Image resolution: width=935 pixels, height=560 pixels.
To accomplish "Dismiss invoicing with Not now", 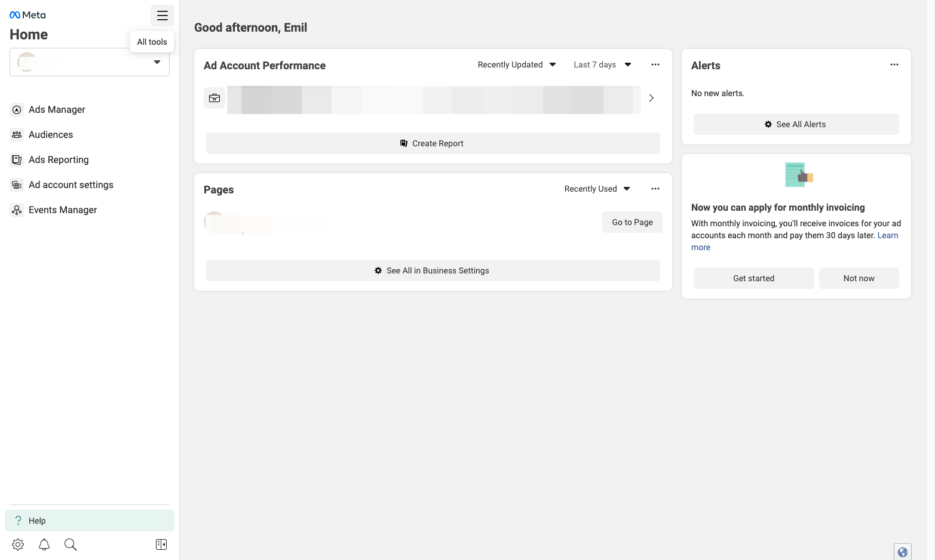I will point(859,278).
